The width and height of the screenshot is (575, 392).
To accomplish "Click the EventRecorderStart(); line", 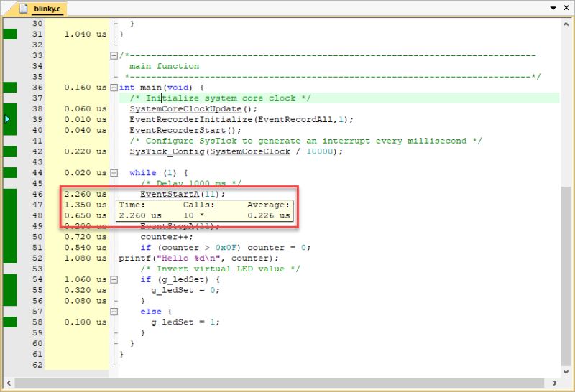I will [x=185, y=130].
